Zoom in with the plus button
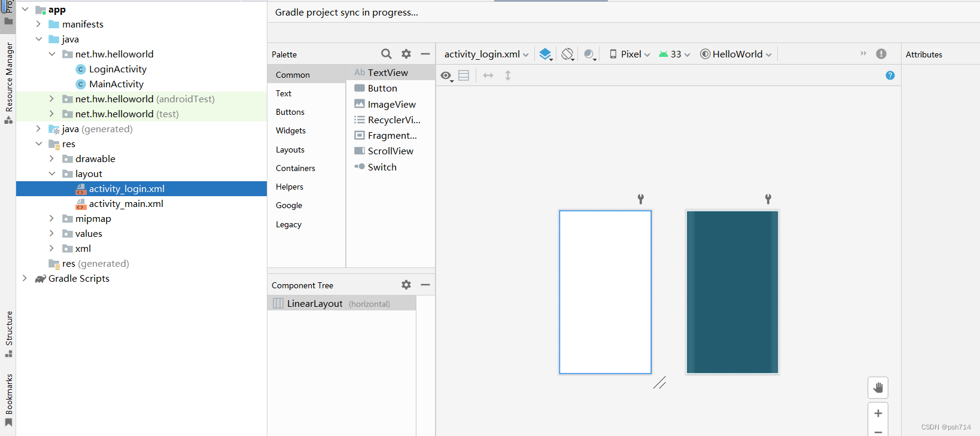 878,413
